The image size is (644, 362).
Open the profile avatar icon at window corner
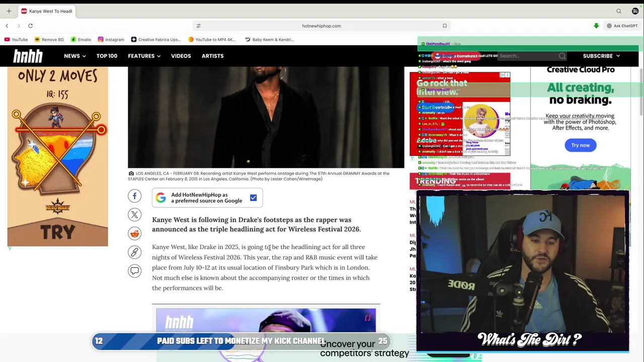(635, 11)
